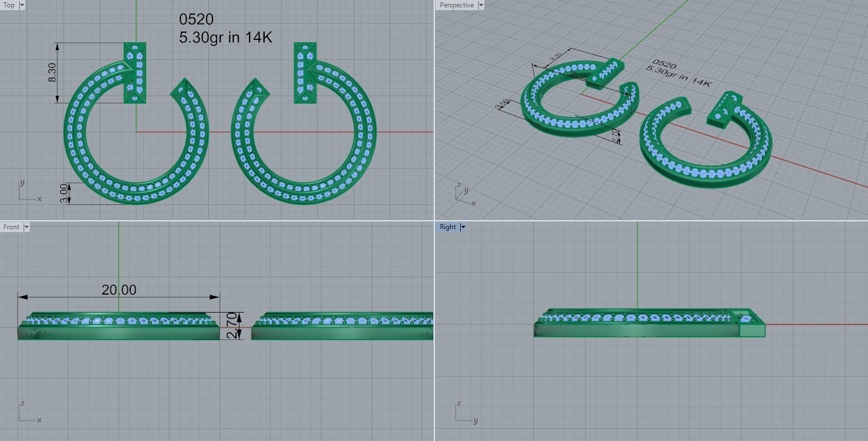Open the Top viewport dropdown arrow
This screenshot has width=868, height=441.
(22, 5)
